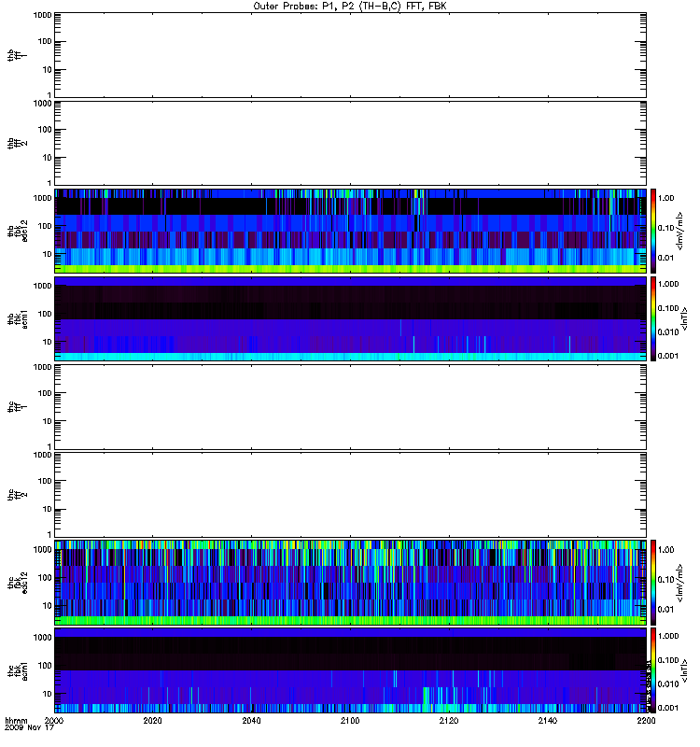Click the '2000' time axis label

pyautogui.click(x=53, y=720)
